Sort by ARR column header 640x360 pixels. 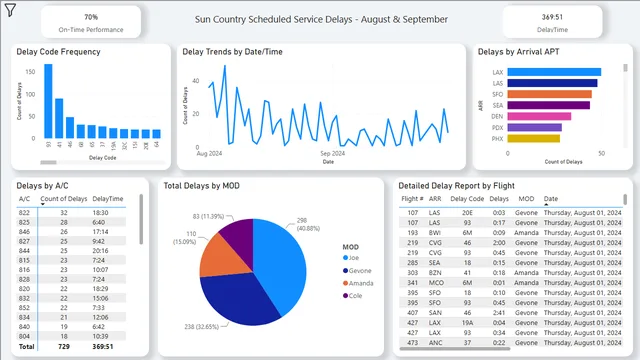point(435,199)
